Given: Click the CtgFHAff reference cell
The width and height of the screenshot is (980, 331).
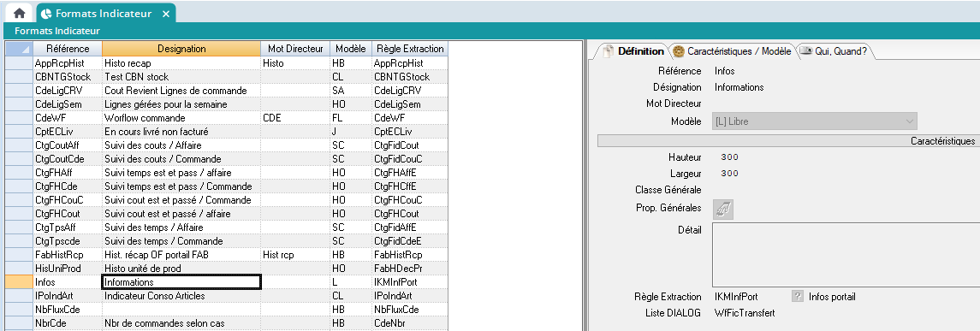Looking at the screenshot, I should (x=68, y=173).
